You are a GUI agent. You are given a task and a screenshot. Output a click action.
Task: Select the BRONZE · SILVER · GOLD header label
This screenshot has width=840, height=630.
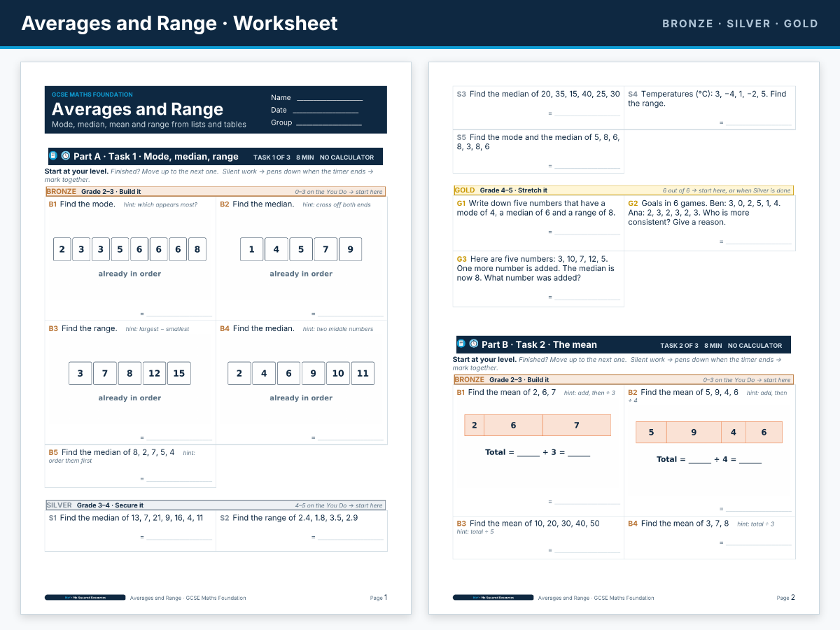point(740,23)
